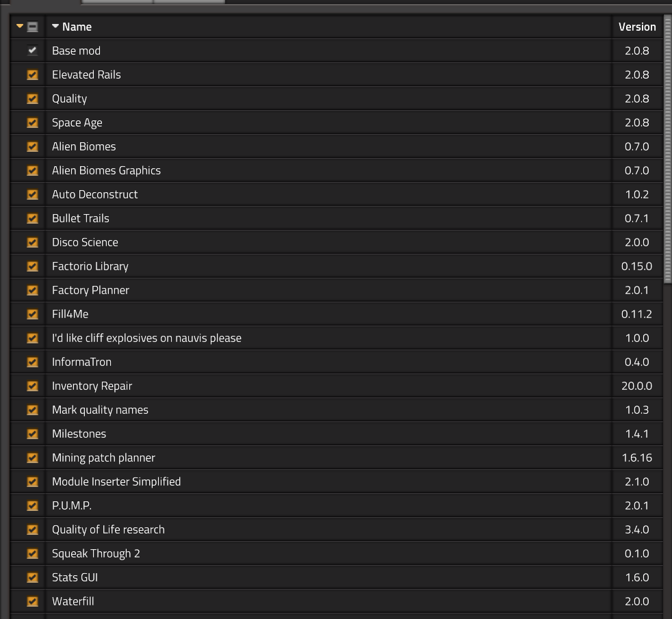Select the Stats GUI name

75,577
